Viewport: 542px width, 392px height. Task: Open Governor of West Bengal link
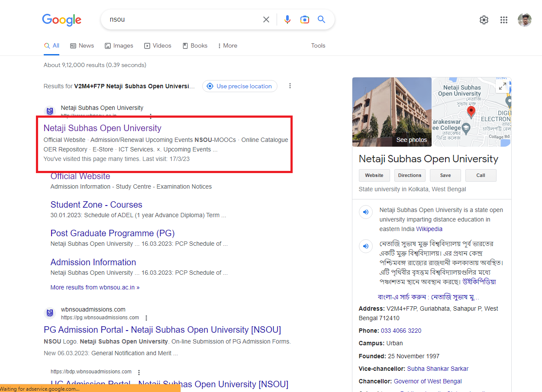428,381
